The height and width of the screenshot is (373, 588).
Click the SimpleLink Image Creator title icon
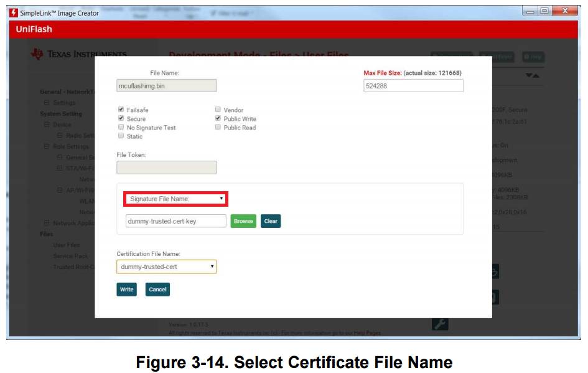point(14,12)
